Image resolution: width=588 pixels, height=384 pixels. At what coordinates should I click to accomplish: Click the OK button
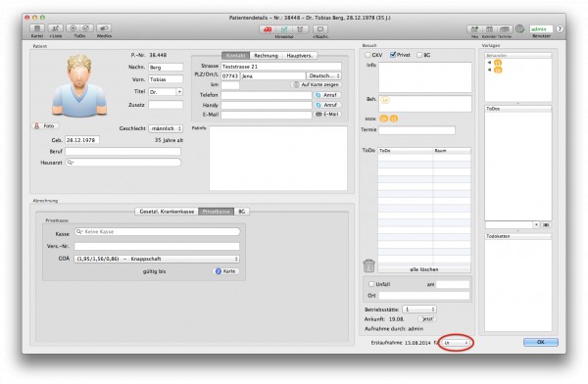click(x=541, y=342)
